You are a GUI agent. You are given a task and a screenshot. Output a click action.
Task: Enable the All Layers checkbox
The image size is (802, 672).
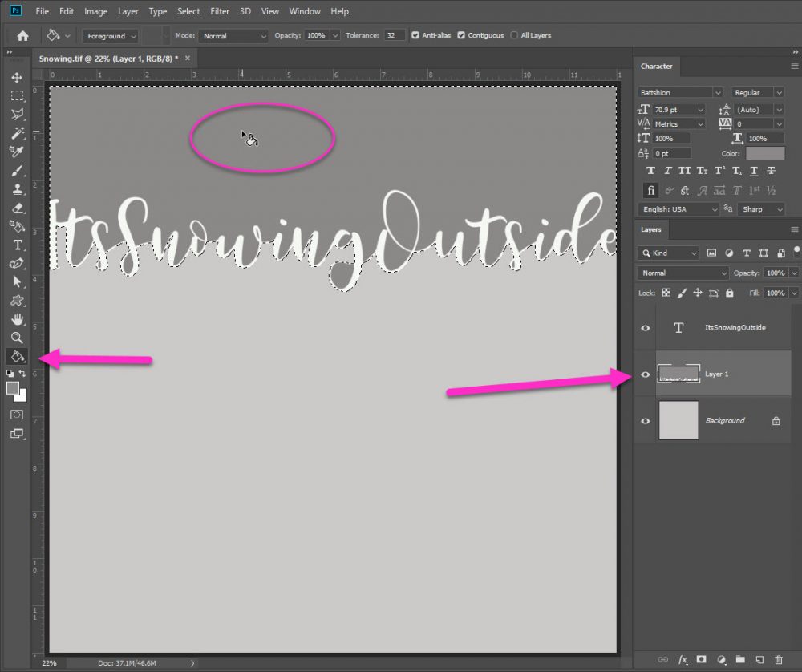514,36
